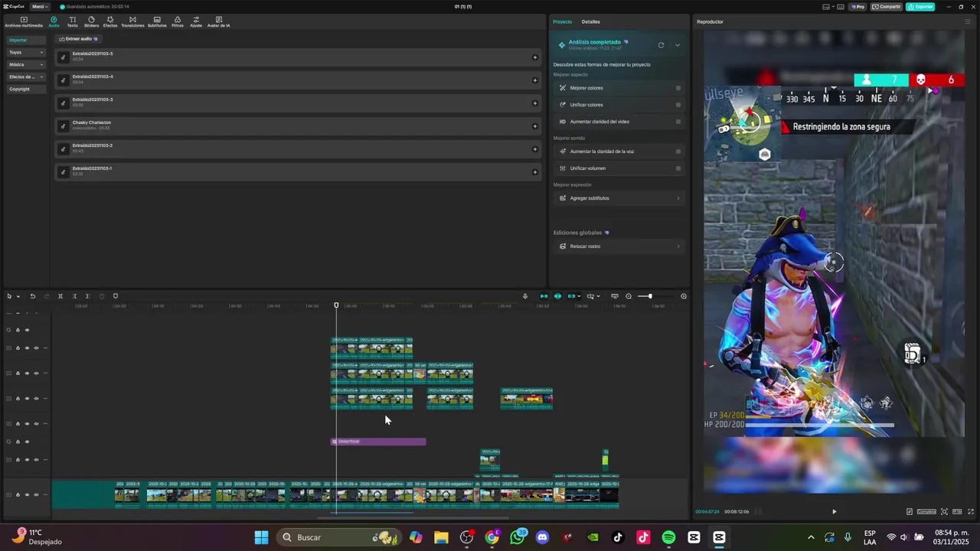
Task: Add Extraído20251103-5 audio to timeline
Action: [534, 57]
